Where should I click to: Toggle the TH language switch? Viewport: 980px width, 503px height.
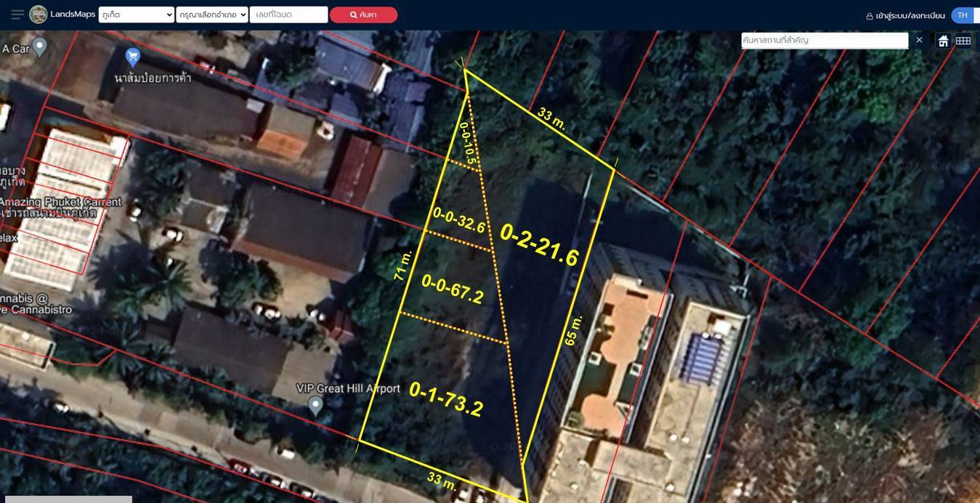click(x=963, y=15)
